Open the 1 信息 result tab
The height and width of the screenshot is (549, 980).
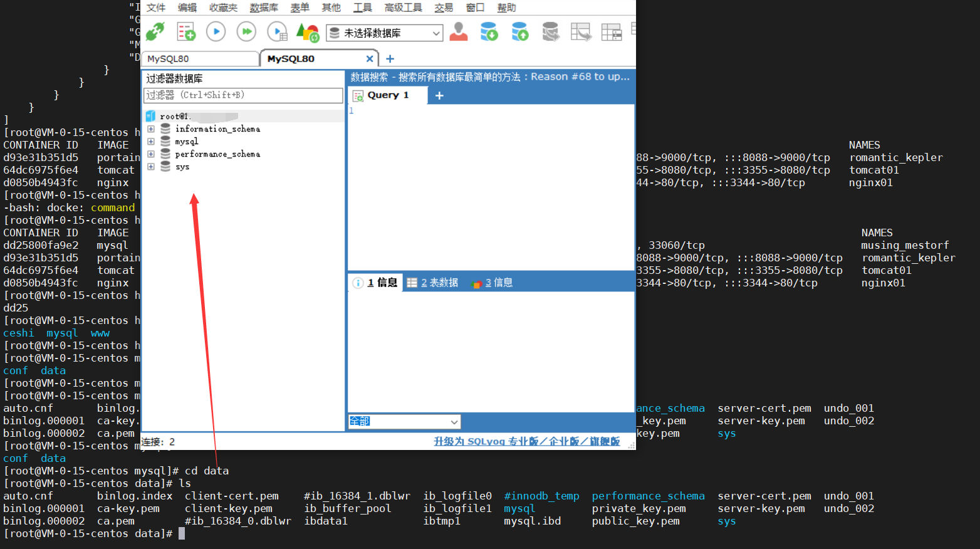click(x=375, y=283)
